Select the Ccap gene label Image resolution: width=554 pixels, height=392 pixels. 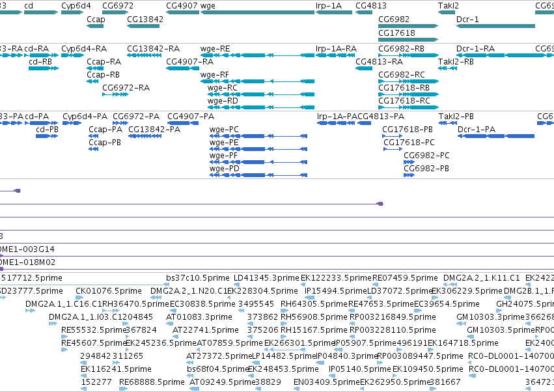tap(96, 19)
